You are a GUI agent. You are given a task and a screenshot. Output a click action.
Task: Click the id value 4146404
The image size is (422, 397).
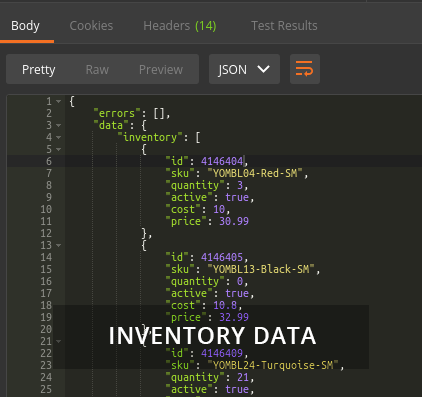point(222,161)
